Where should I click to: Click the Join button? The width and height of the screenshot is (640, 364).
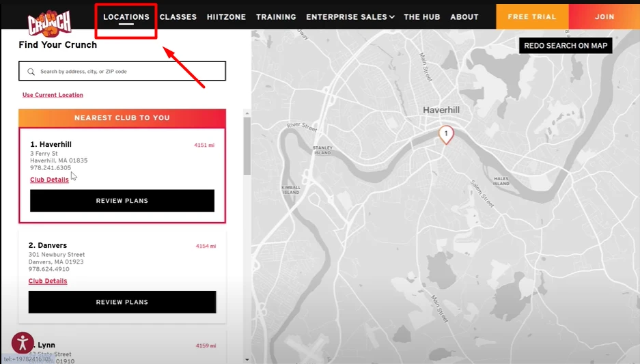click(x=604, y=16)
